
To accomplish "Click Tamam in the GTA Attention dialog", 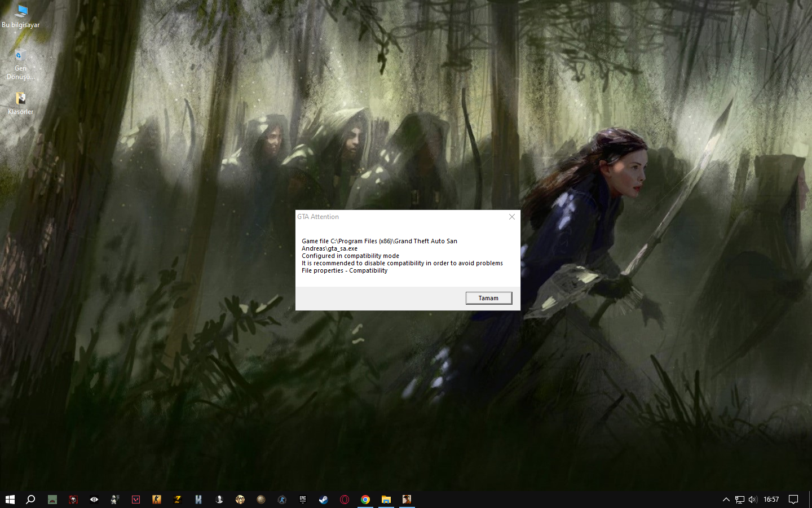I will tap(488, 298).
